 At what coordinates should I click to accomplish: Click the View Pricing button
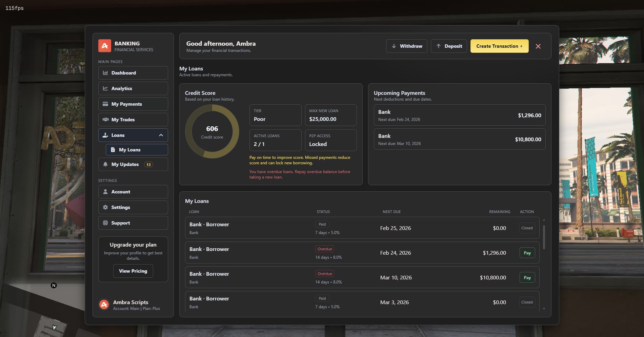click(133, 271)
